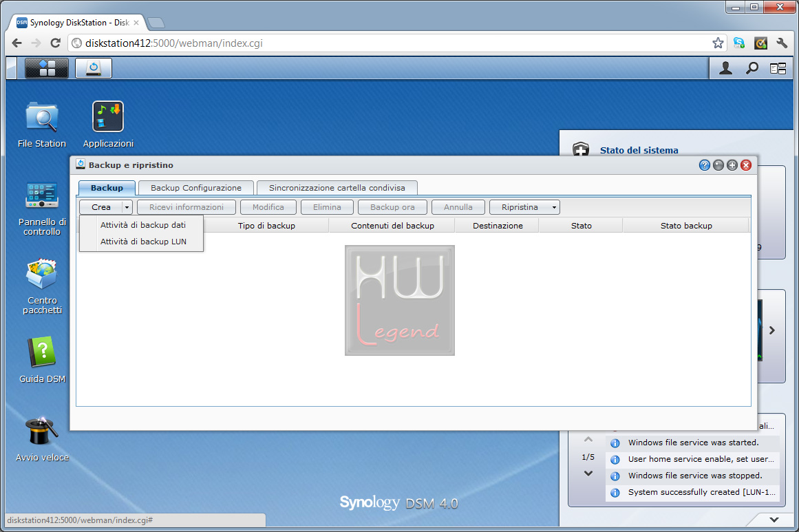
Task: Select log entry 'Windows file service was stopped.'
Action: coord(692,476)
